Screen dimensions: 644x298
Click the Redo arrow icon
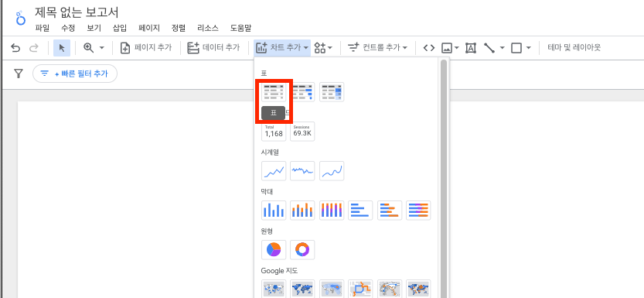pos(34,48)
